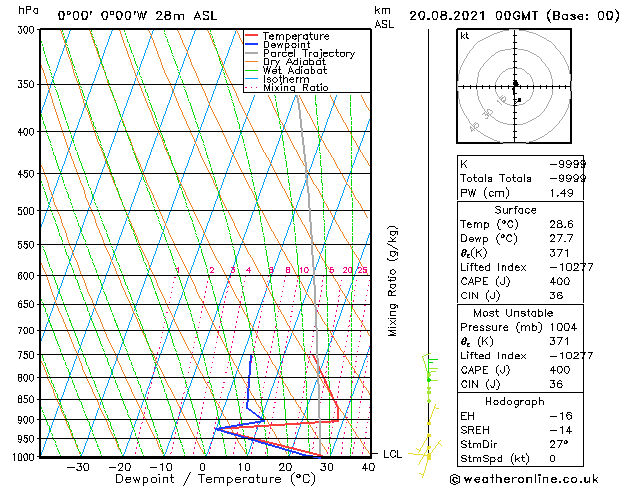Click the Most Unstable section header
The height and width of the screenshot is (486, 629).
coord(513,313)
